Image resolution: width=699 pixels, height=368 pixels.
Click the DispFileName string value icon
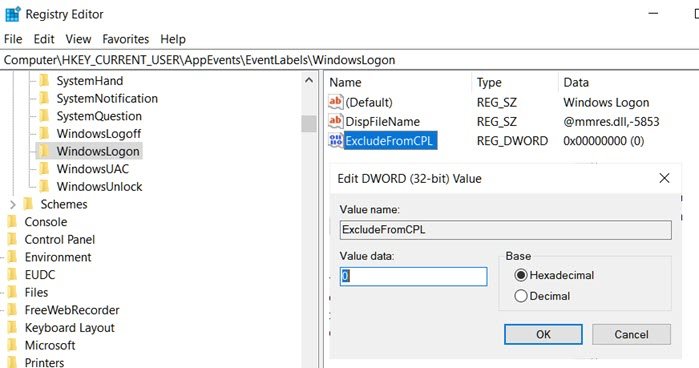click(335, 121)
